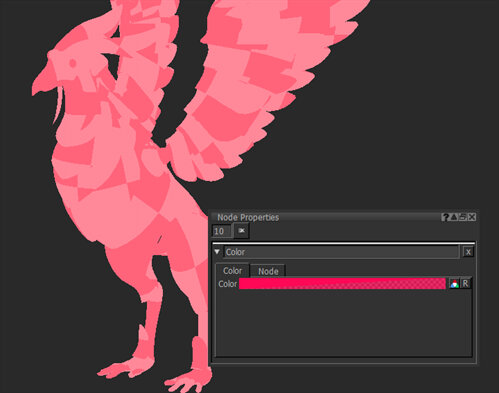The image size is (499, 393).
Task: Remove the Color node panel with X
Action: tap(468, 252)
